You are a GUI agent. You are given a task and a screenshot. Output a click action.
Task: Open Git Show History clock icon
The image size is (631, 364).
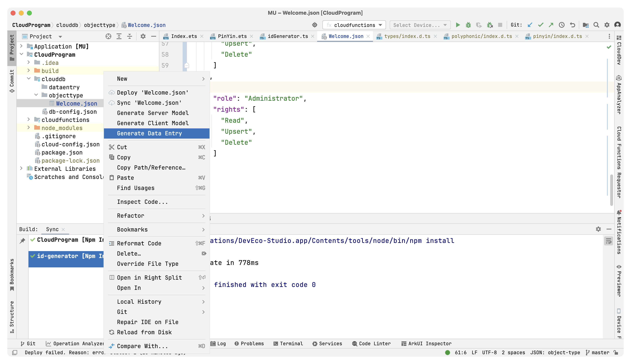pyautogui.click(x=562, y=25)
